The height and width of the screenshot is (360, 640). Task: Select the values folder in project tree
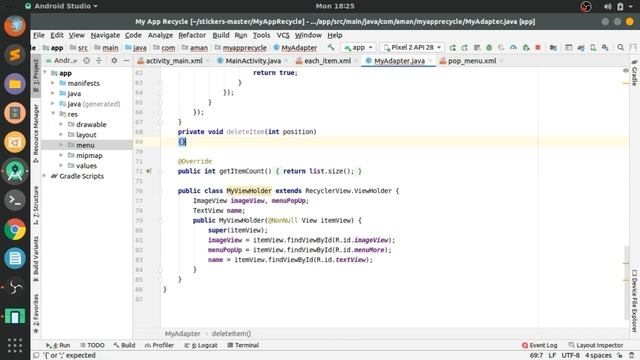tap(87, 166)
